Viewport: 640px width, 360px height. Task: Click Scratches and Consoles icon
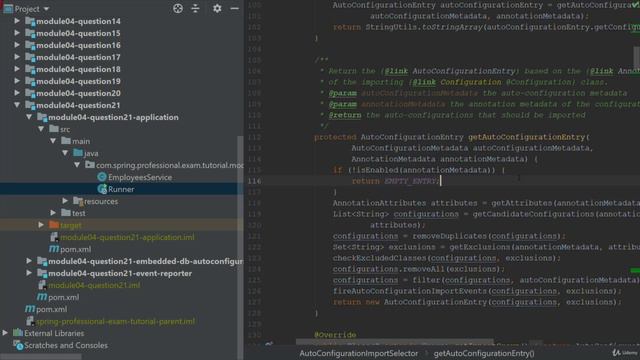[18, 345]
